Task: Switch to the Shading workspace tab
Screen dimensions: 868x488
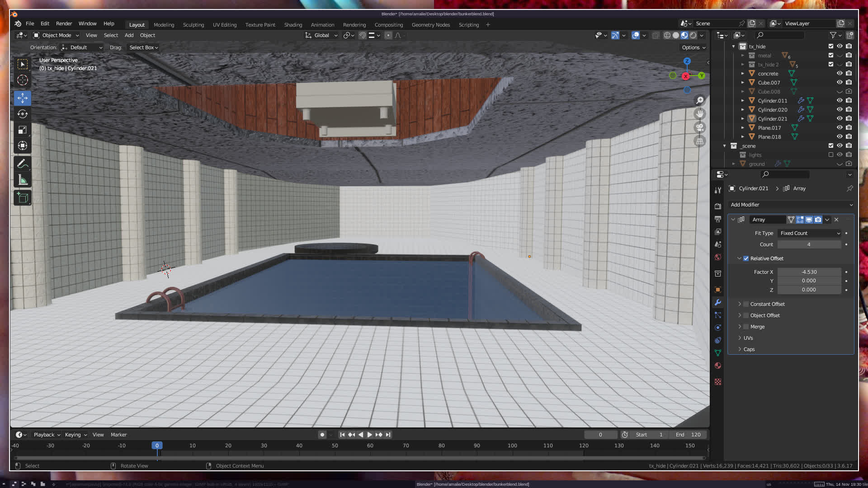Action: 293,25
